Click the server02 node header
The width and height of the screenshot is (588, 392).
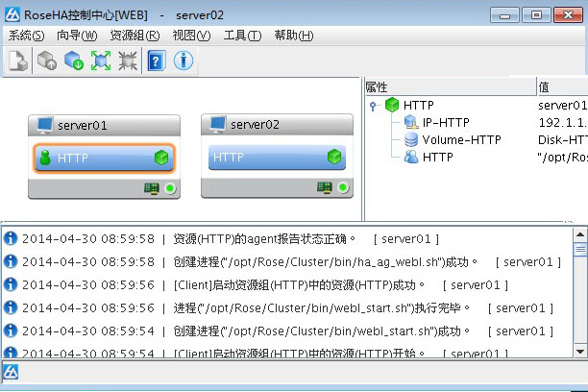[x=277, y=125]
